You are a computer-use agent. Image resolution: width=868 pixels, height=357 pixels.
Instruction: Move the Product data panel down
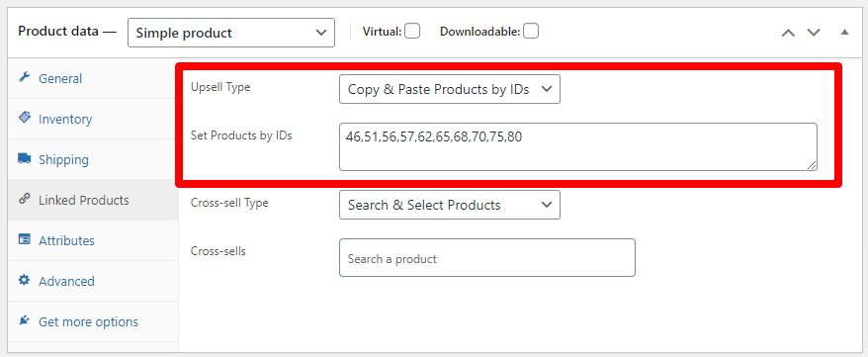[814, 33]
